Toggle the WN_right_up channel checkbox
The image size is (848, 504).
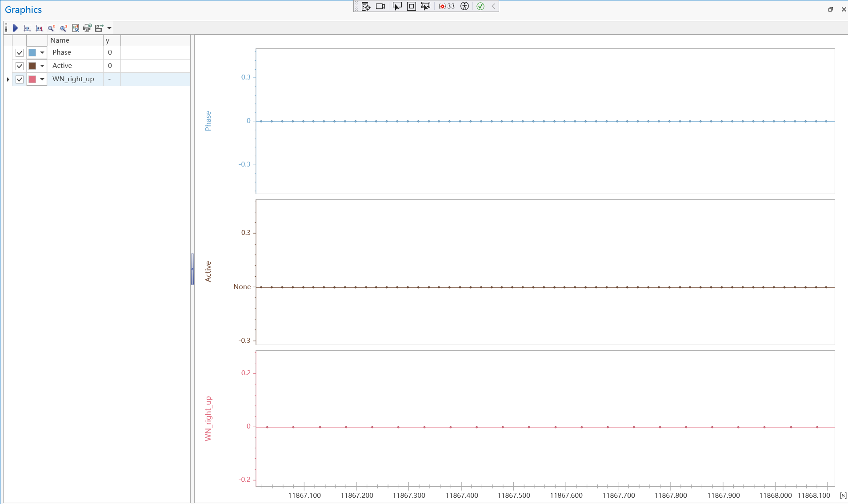pos(20,79)
